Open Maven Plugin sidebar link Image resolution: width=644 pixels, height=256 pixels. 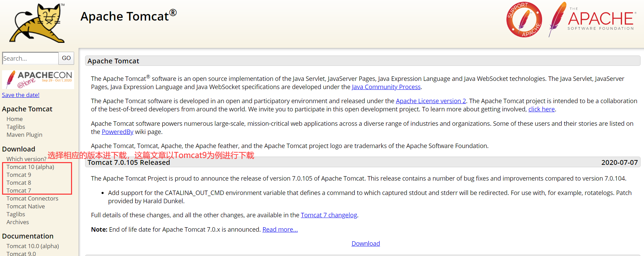[24, 135]
